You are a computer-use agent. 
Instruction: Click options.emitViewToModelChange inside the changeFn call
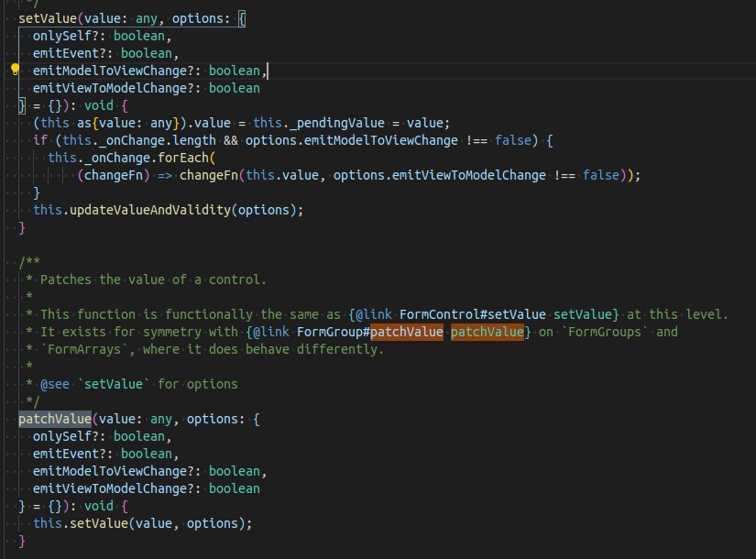(440, 175)
